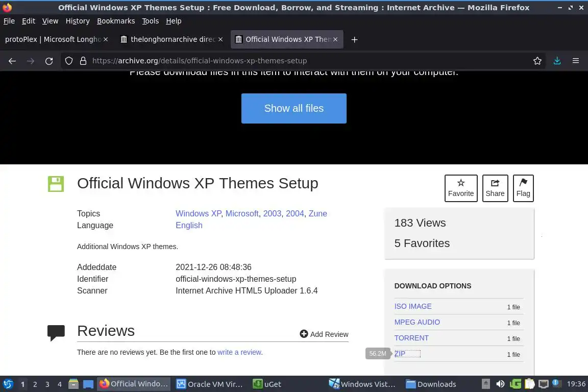Image resolution: width=588 pixels, height=392 pixels.
Task: Open the History menu
Action: [x=78, y=21]
